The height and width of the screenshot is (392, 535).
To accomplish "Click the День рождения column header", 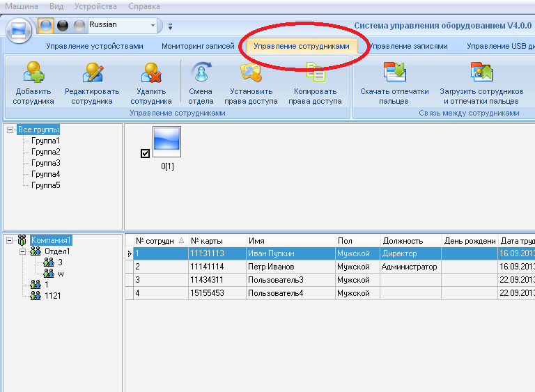I will [470, 241].
